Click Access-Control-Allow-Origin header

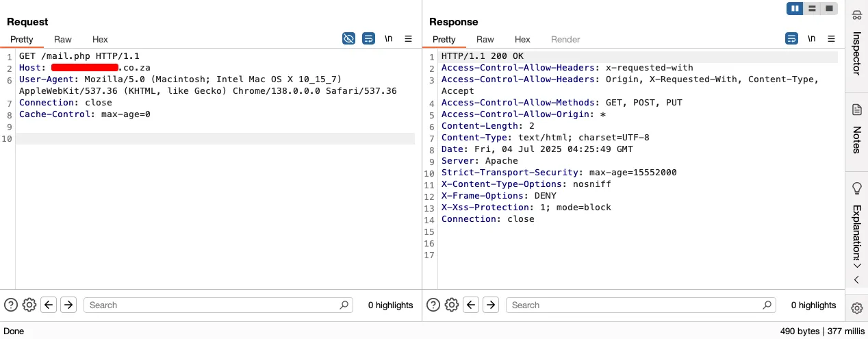524,114
